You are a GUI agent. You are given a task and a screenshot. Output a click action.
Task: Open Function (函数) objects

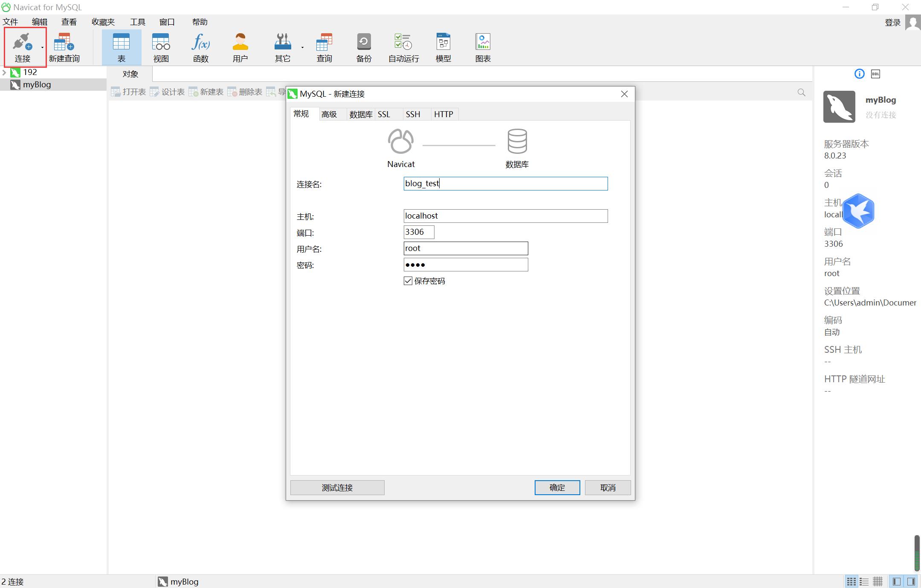(201, 47)
